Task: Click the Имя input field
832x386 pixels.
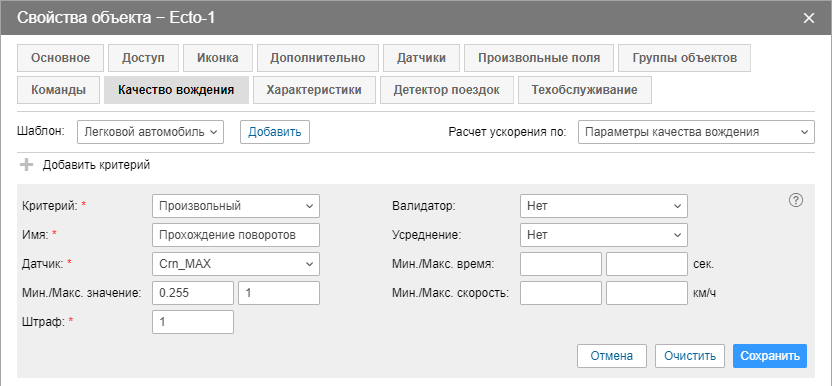Action: pos(236,235)
